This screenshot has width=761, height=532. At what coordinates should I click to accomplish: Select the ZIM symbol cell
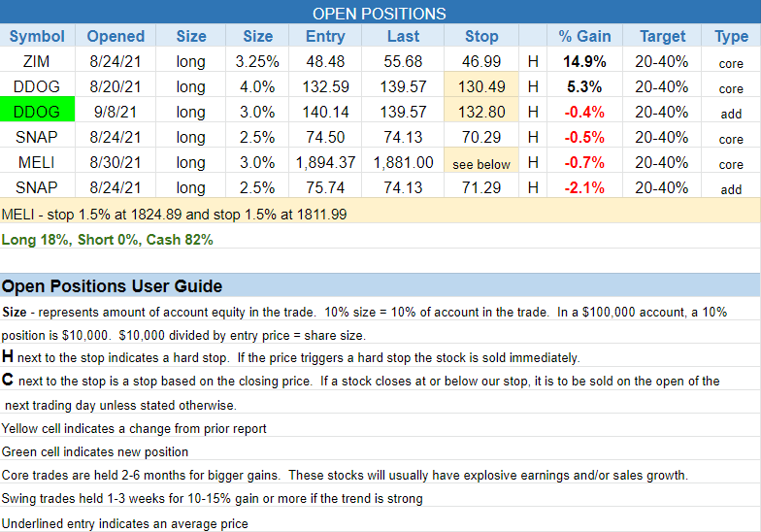(x=37, y=61)
